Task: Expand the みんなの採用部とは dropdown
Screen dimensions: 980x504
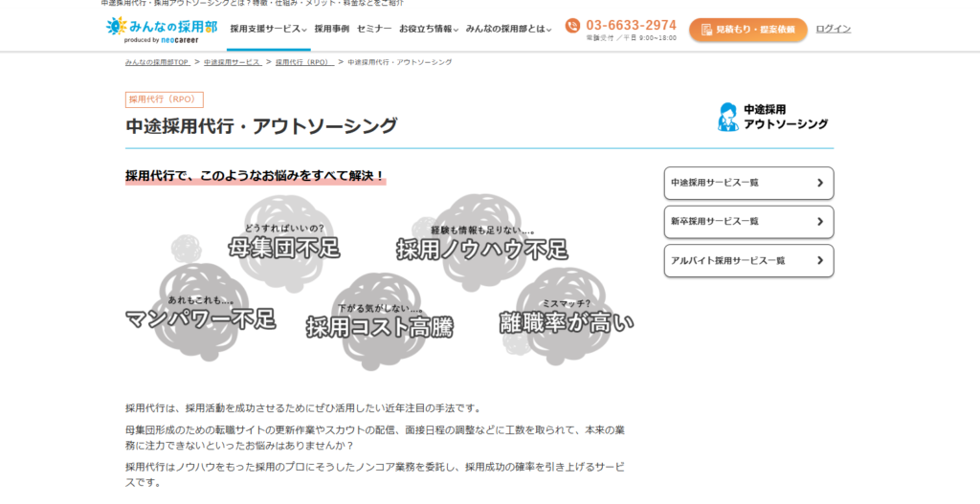Action: [x=509, y=29]
